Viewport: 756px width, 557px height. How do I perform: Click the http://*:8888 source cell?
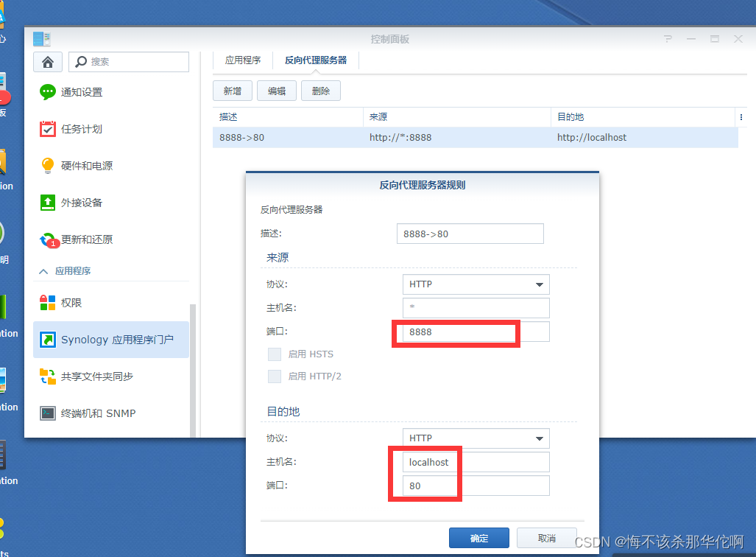(x=400, y=138)
